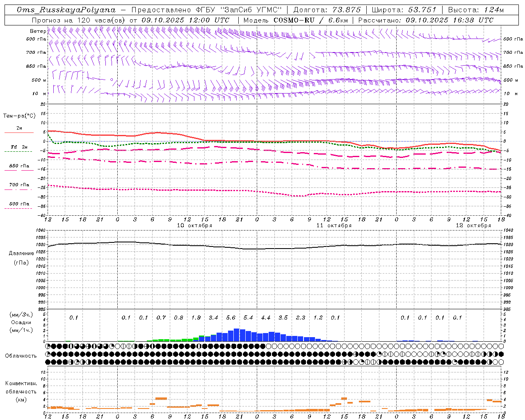Click the (км) unit label
Screen dimensions: 525x420
[21, 399]
